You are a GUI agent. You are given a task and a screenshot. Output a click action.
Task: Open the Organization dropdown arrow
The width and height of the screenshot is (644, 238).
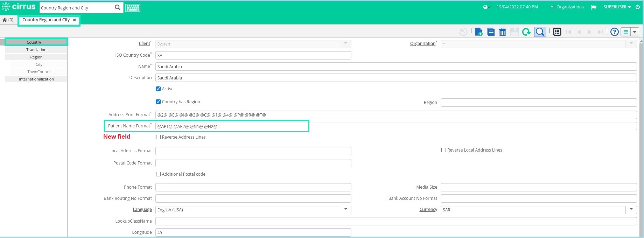click(x=631, y=44)
